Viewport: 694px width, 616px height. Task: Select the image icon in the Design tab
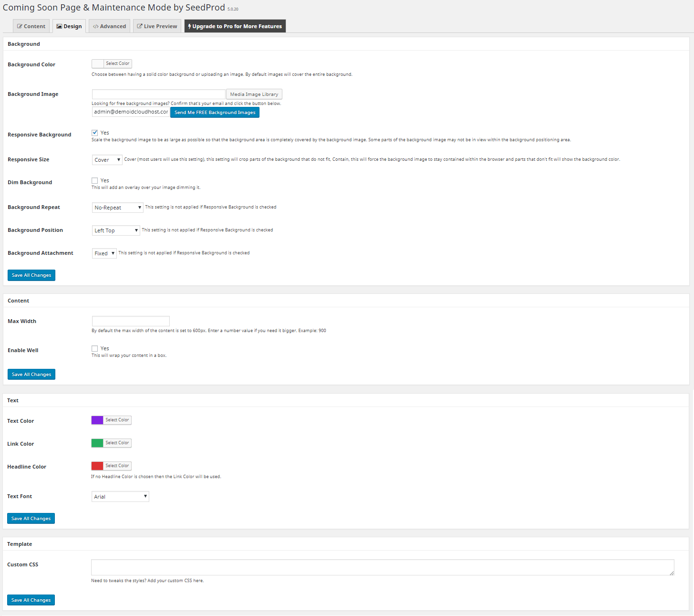[58, 26]
